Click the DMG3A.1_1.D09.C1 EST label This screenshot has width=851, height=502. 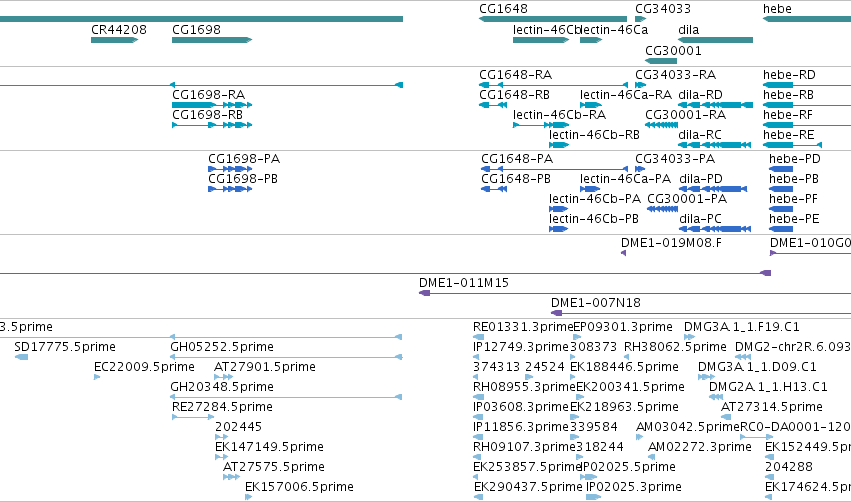757,367
